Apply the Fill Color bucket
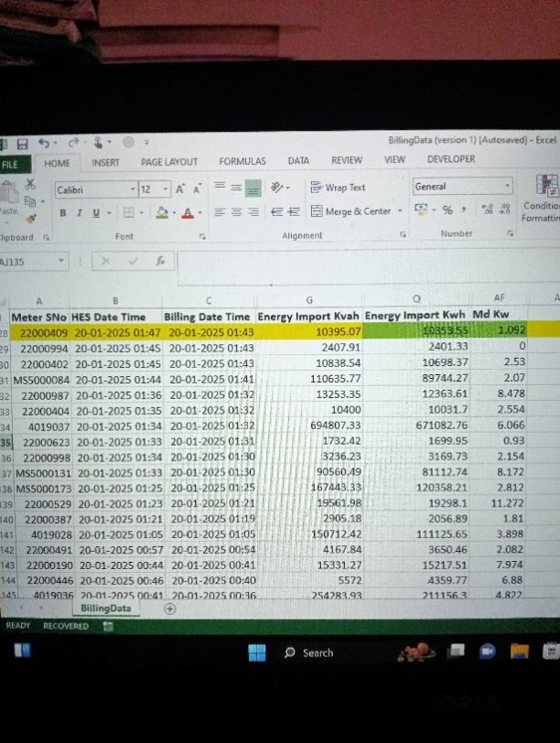Viewport: 560px width, 743px height. tap(162, 213)
